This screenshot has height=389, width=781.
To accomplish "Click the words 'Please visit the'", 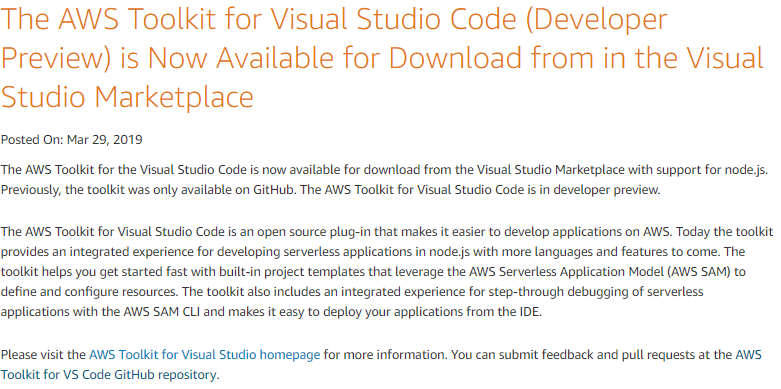I will click(x=43, y=355).
